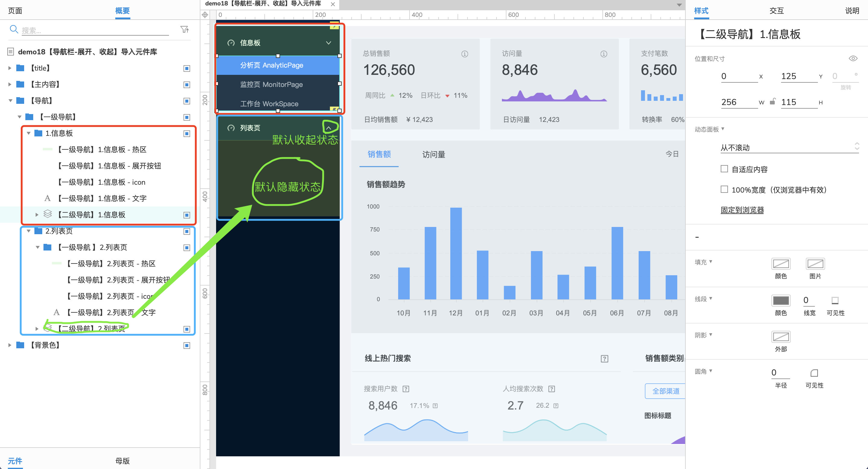Toggle view square of 【背景色】 row
Viewport: 868px width, 469px height.
point(187,345)
